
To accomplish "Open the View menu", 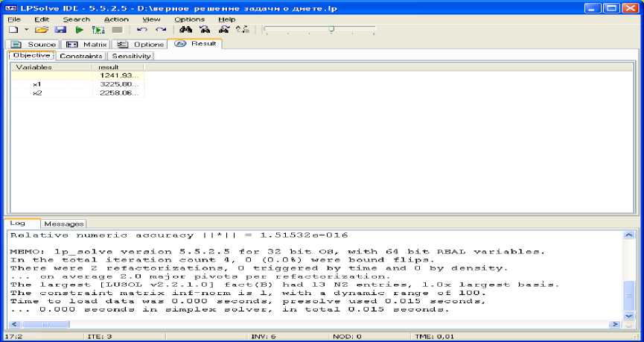I will point(151,19).
